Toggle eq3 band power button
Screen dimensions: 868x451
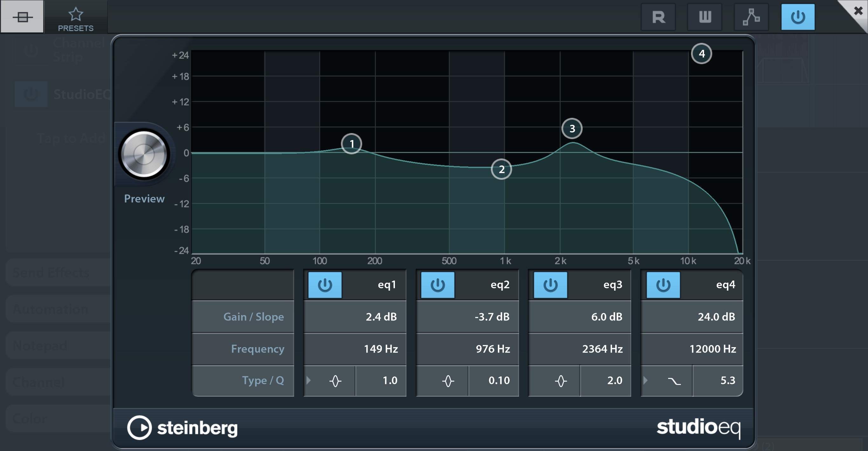[x=551, y=285]
